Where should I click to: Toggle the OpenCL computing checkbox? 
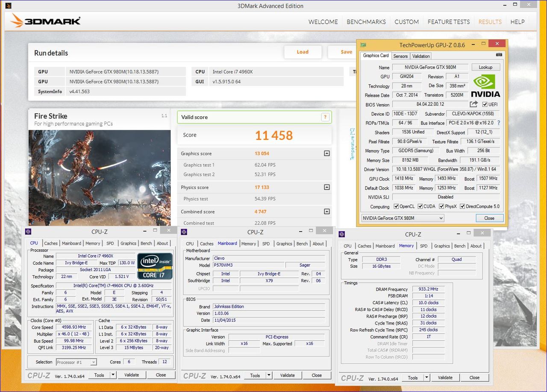point(396,206)
